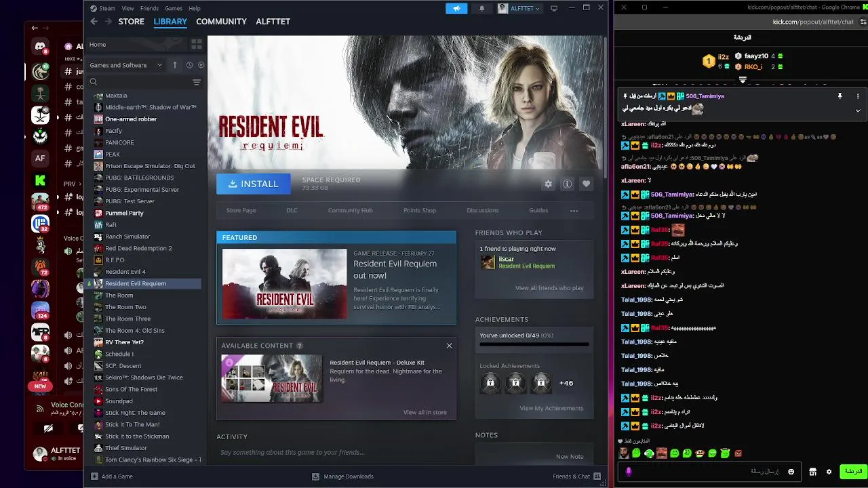The width and height of the screenshot is (868, 488).
Task: Switch Steam to Big Picture mode icon
Action: pos(554,8)
